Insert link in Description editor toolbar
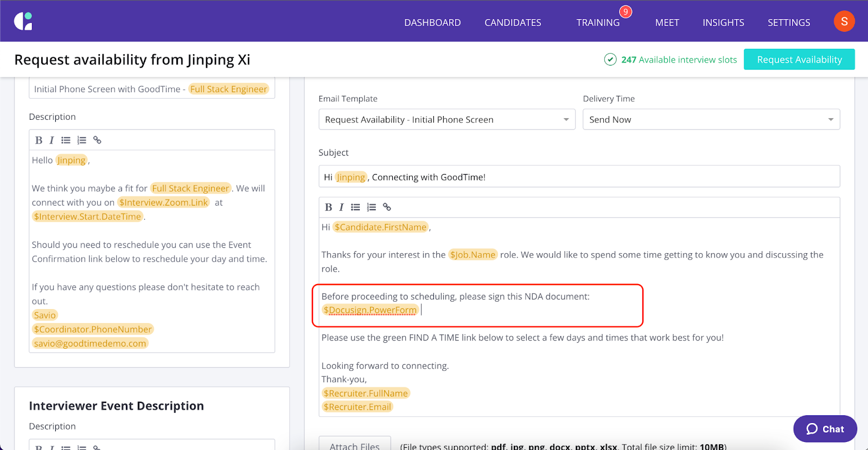 97,140
